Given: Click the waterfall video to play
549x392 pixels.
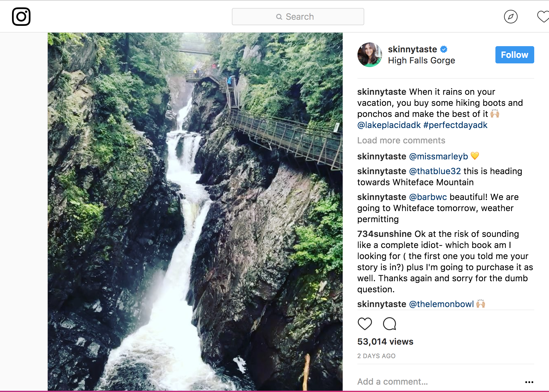Looking at the screenshot, I should point(195,212).
